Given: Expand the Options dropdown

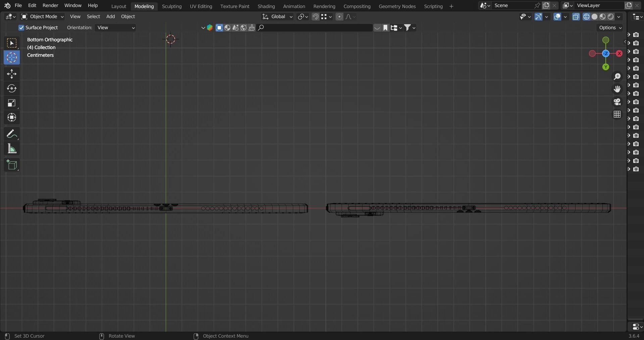Looking at the screenshot, I should [x=610, y=28].
